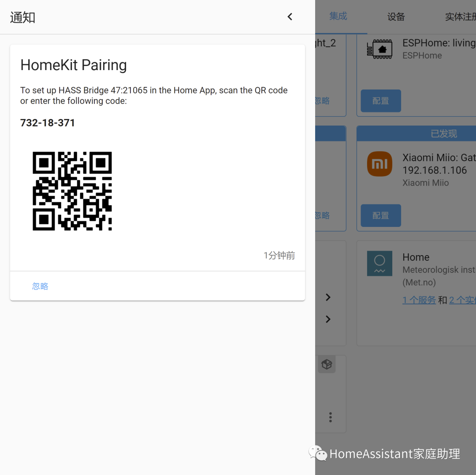Open the three-dot overflow menu
476x475 pixels.
tap(331, 417)
